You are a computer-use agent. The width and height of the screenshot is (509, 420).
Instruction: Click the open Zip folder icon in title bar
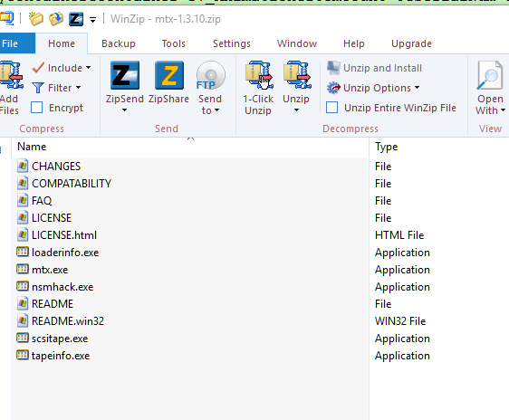point(56,19)
